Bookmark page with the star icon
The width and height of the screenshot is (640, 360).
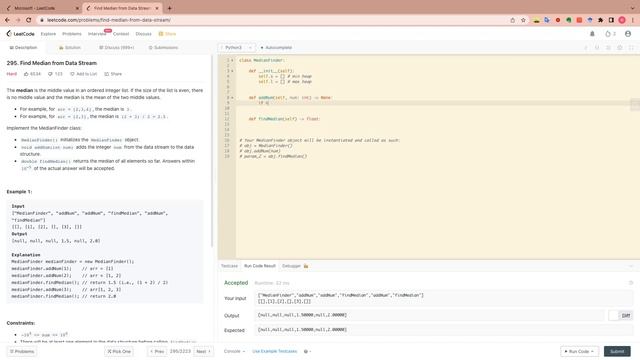[523, 20]
